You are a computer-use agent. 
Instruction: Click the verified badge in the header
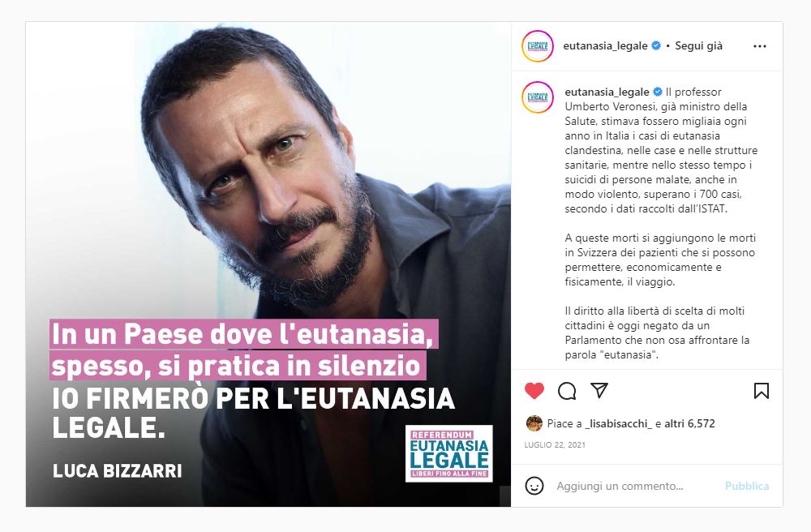click(656, 45)
